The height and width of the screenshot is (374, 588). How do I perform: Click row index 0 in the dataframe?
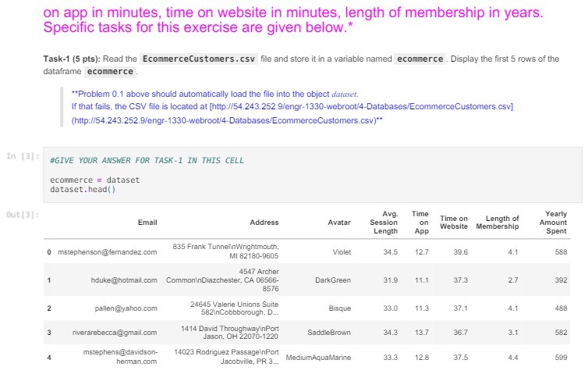point(49,252)
